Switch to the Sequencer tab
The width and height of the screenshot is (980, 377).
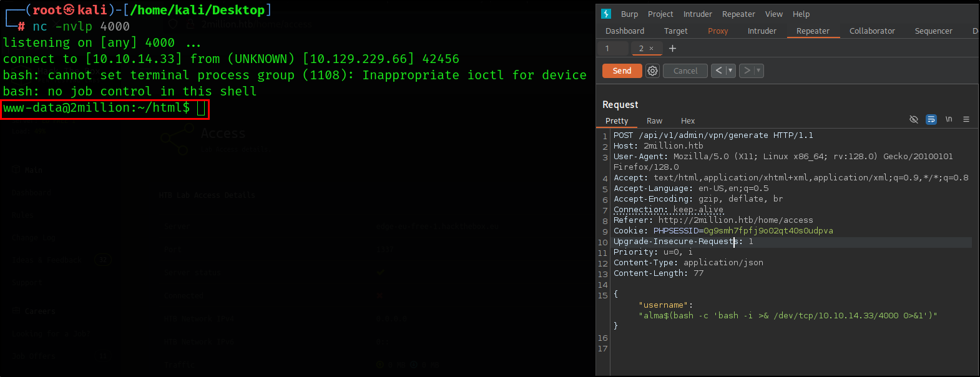(934, 31)
